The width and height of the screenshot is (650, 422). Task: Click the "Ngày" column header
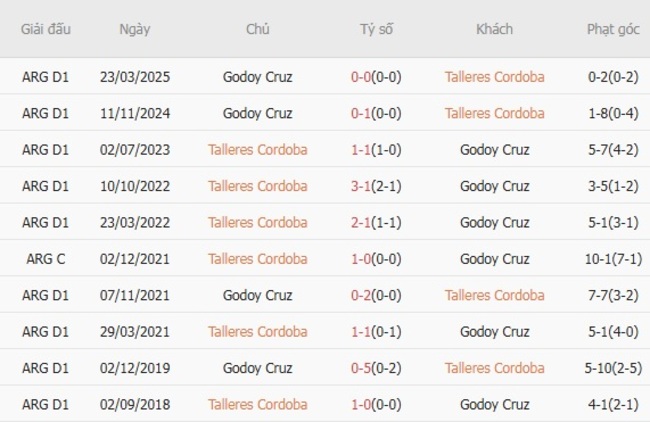point(135,29)
